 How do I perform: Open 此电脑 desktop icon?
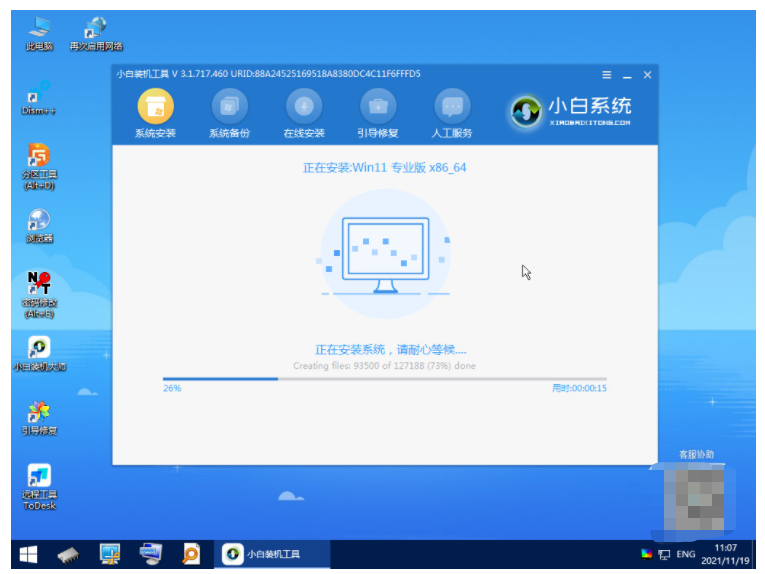click(x=39, y=28)
